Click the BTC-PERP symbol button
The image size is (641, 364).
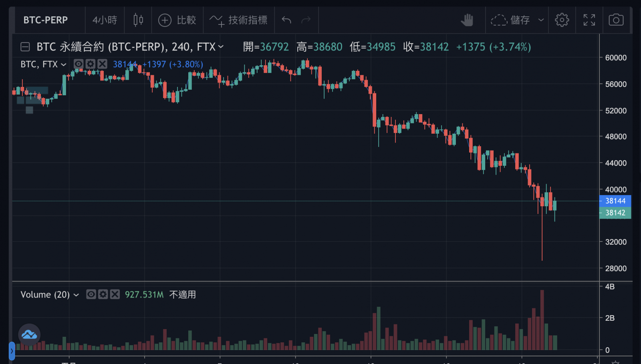(x=46, y=20)
